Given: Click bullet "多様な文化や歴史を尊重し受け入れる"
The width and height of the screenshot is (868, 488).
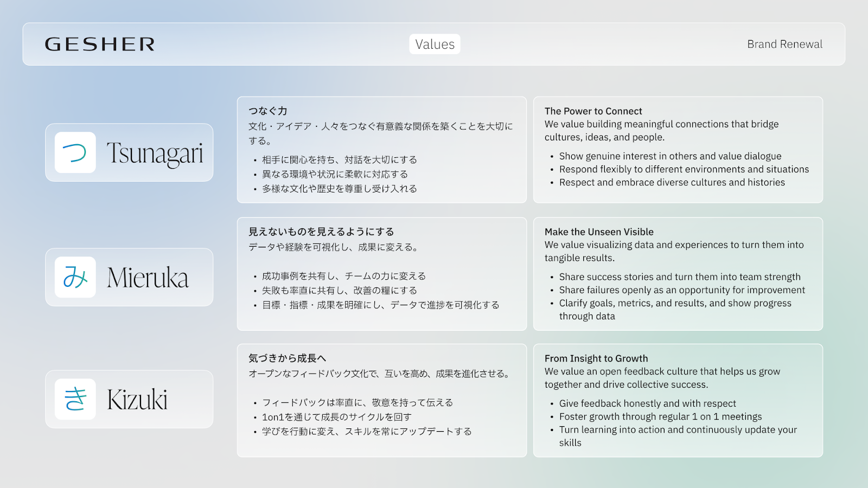Looking at the screenshot, I should [x=340, y=189].
